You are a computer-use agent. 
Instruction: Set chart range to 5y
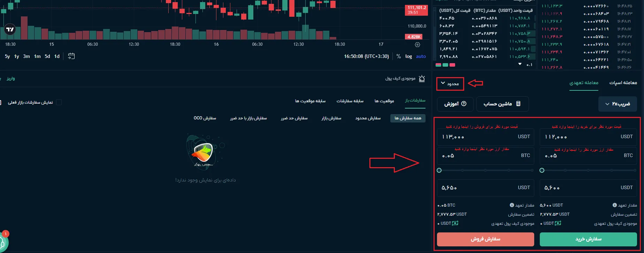(x=7, y=56)
